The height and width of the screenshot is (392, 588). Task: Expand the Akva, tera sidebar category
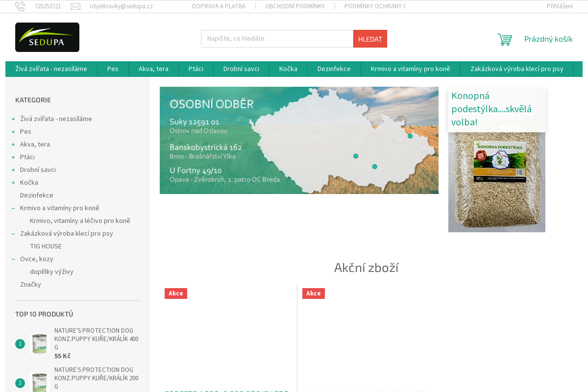13,145
